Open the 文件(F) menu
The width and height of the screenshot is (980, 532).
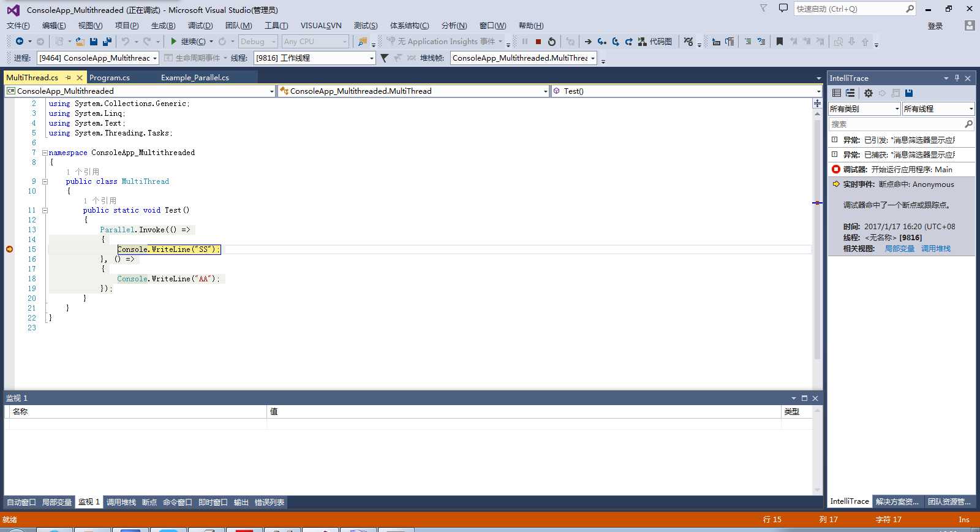click(18, 26)
